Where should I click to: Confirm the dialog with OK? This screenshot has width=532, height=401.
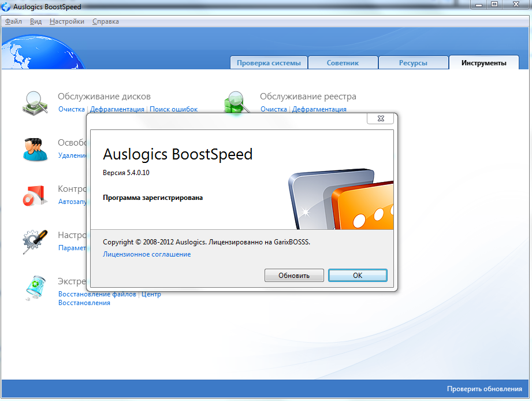[358, 276]
